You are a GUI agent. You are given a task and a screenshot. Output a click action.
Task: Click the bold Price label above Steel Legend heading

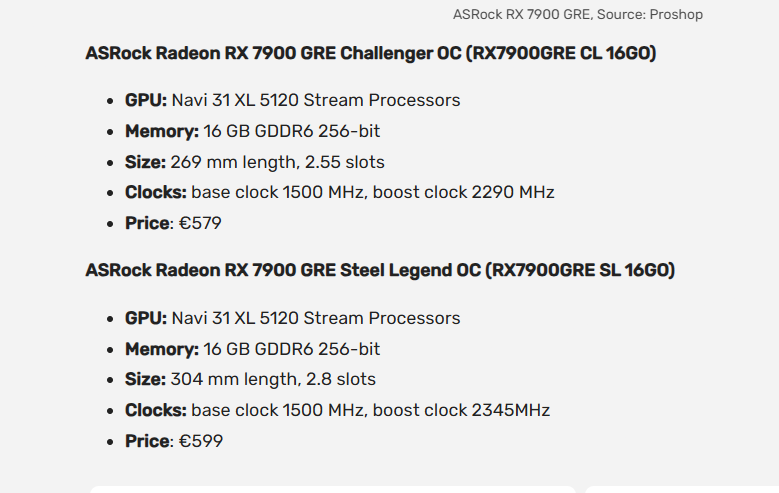pyautogui.click(x=147, y=223)
